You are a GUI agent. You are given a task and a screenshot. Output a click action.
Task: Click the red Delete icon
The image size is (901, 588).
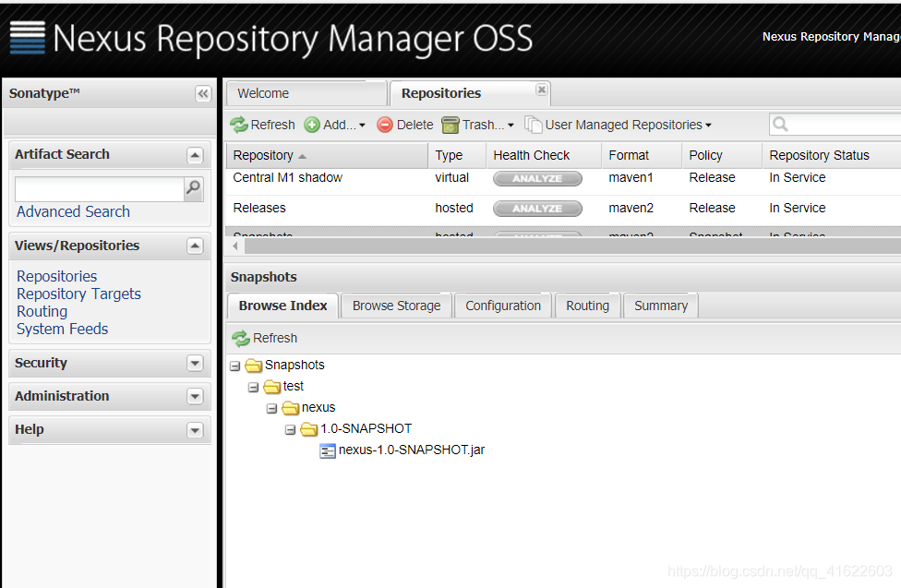(385, 125)
